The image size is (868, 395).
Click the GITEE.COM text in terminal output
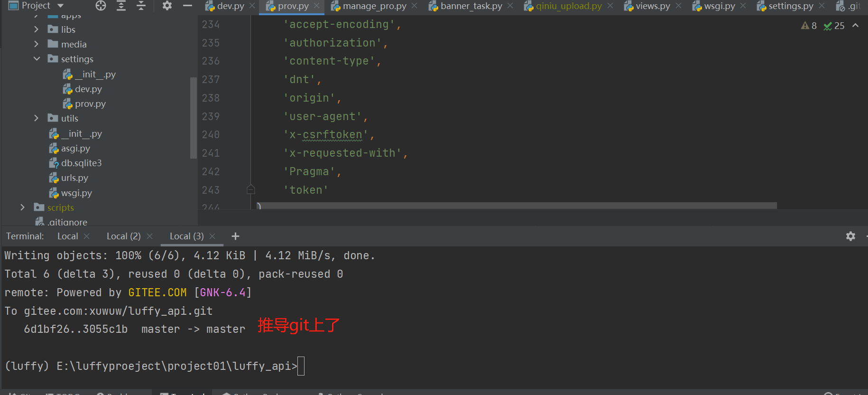pyautogui.click(x=157, y=292)
